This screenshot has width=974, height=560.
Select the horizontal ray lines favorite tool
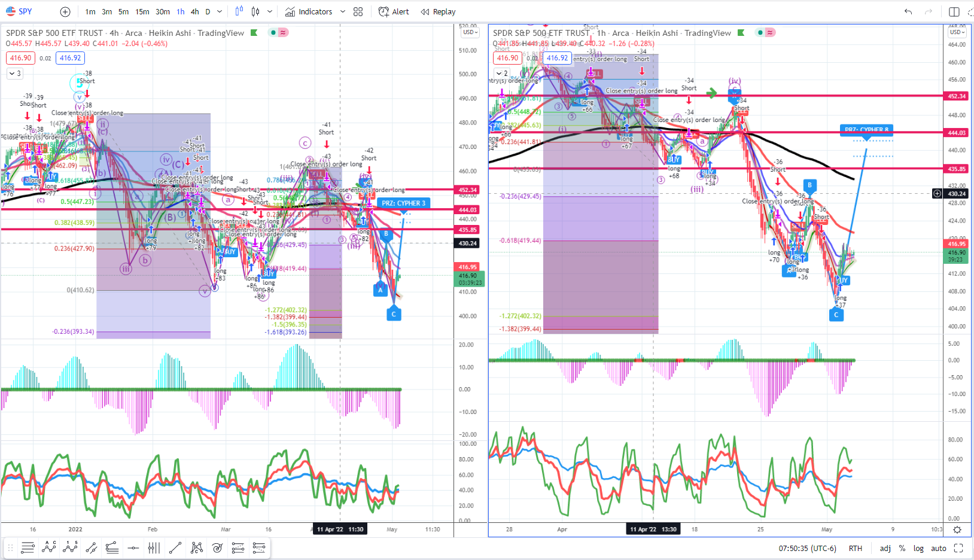pos(28,547)
